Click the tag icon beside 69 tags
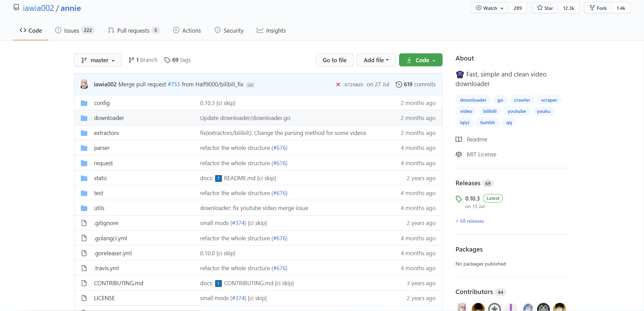The width and height of the screenshot is (644, 311). [x=167, y=60]
